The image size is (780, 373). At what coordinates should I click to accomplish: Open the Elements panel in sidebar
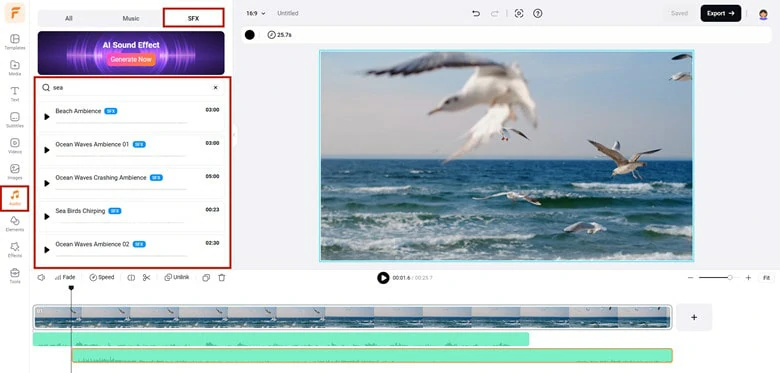pyautogui.click(x=15, y=223)
